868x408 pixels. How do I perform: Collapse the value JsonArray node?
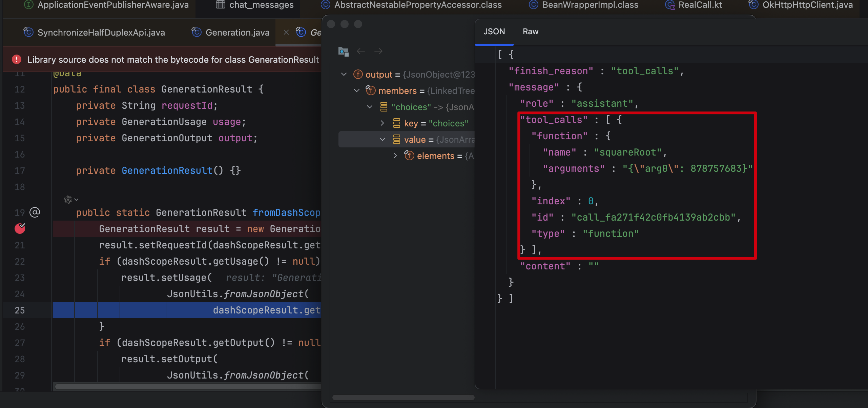(x=383, y=140)
